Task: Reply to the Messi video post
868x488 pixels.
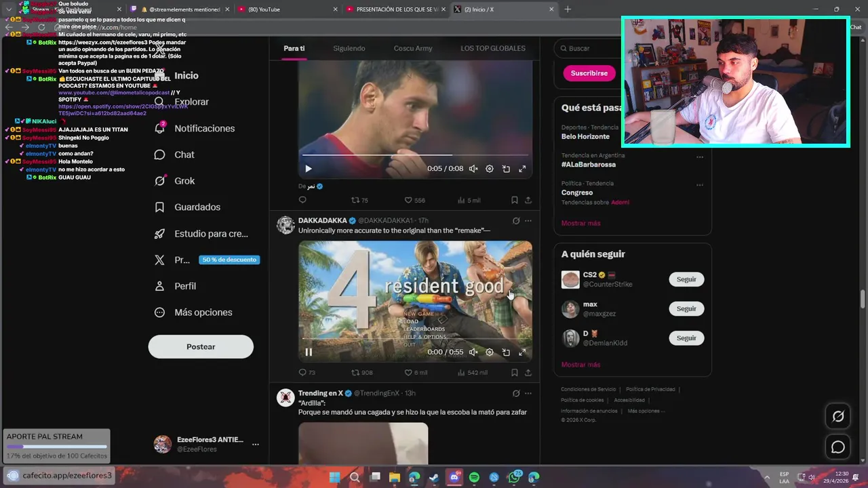Action: (x=302, y=200)
